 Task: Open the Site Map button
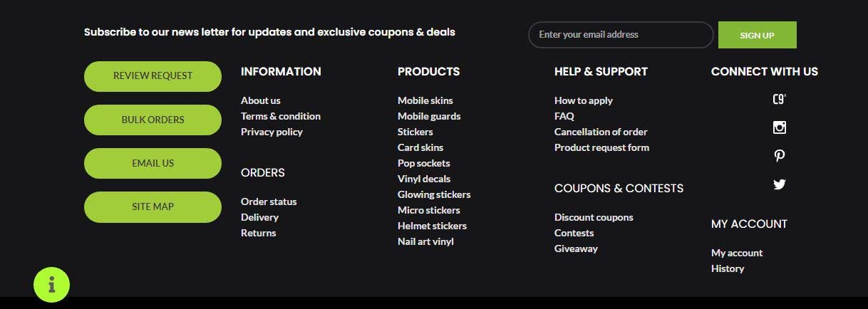click(x=153, y=206)
